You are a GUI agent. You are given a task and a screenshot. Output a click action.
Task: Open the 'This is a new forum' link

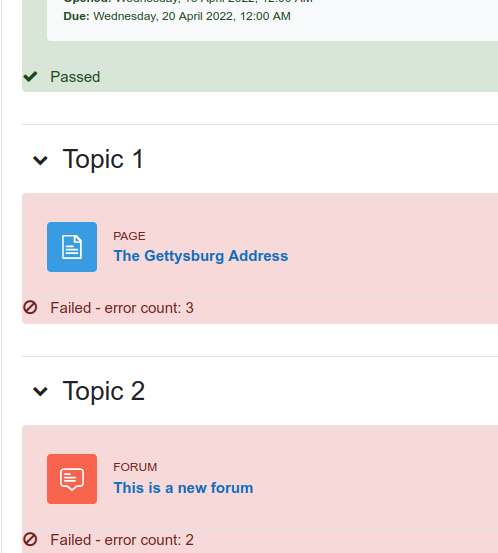tap(183, 488)
